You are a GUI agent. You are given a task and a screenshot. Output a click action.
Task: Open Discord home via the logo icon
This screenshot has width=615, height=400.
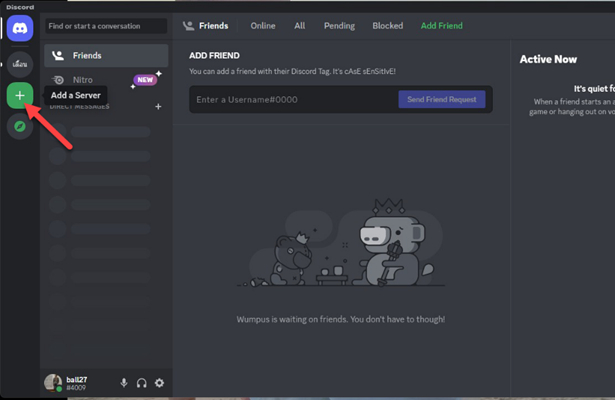tap(20, 28)
